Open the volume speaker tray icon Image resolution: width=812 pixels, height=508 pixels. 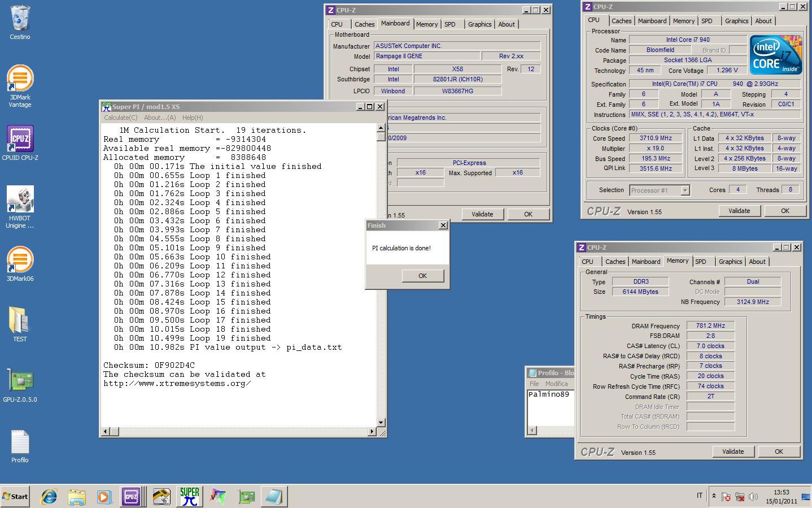[x=753, y=497]
